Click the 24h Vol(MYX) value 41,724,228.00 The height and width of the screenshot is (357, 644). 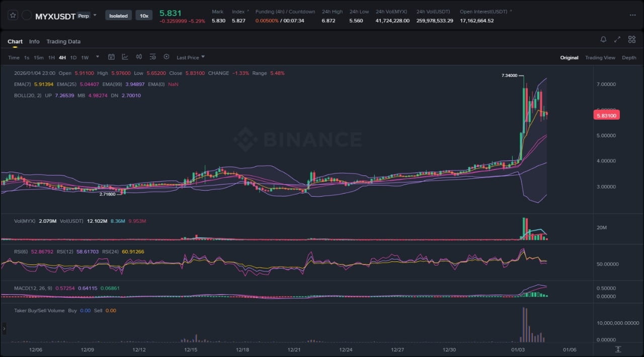click(x=392, y=21)
